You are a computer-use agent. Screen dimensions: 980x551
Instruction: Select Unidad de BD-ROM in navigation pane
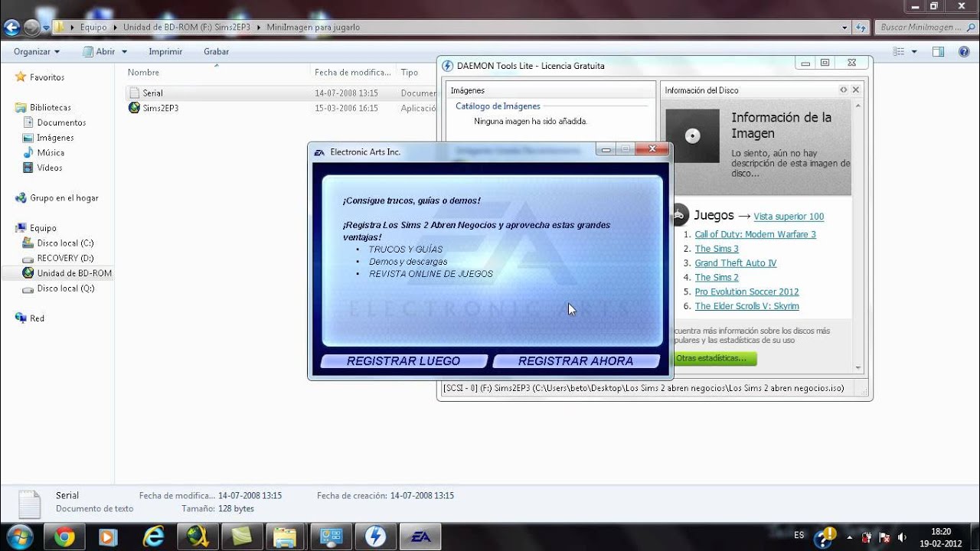pyautogui.click(x=73, y=273)
